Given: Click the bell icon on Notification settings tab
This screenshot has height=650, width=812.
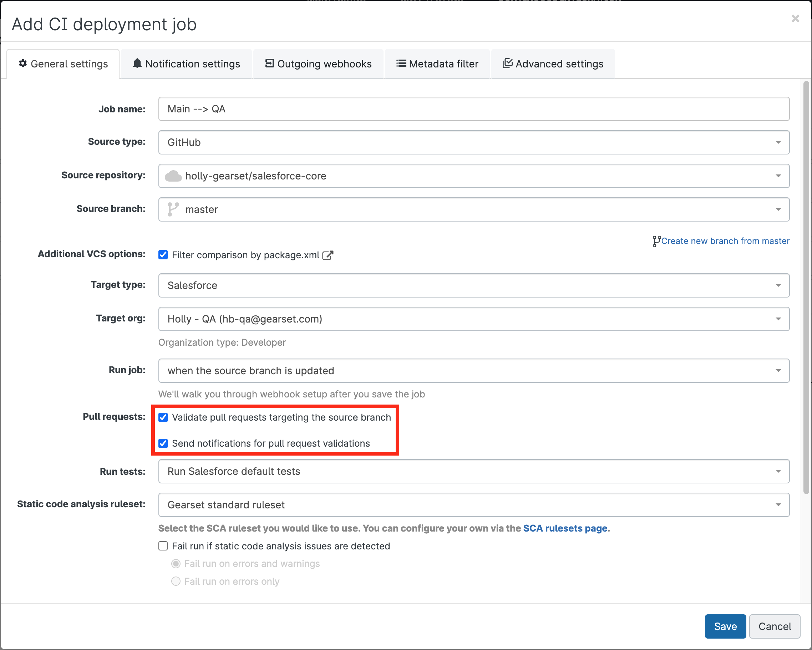Looking at the screenshot, I should (137, 63).
